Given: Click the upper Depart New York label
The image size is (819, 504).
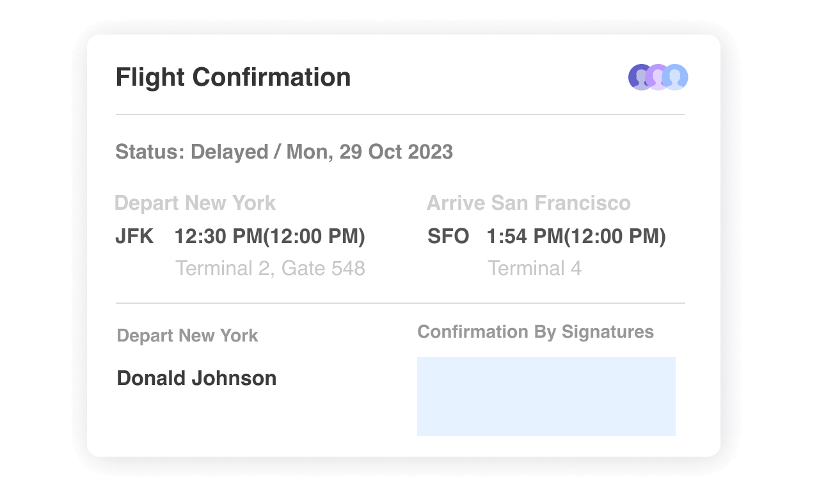Looking at the screenshot, I should [x=195, y=203].
